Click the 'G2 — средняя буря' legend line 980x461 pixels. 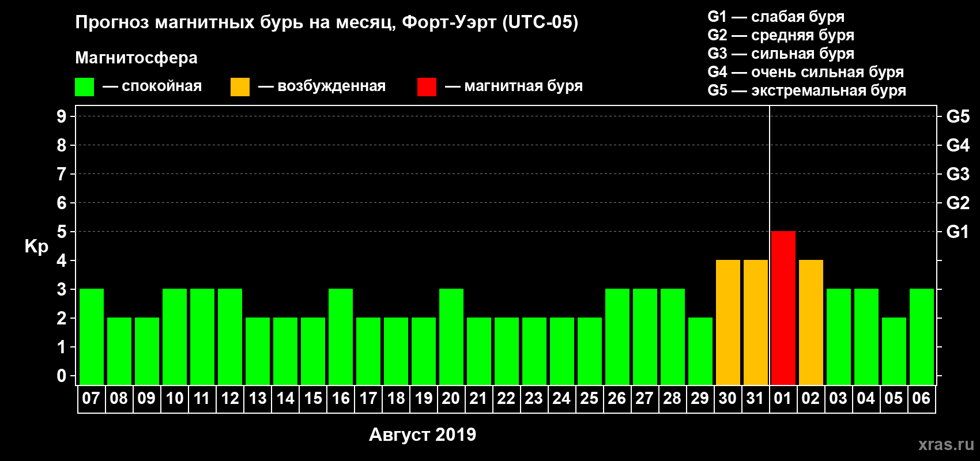point(781,35)
